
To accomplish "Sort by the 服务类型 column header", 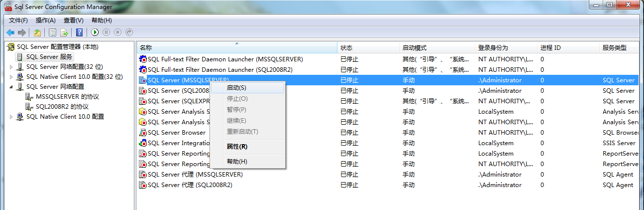I will click(x=619, y=48).
